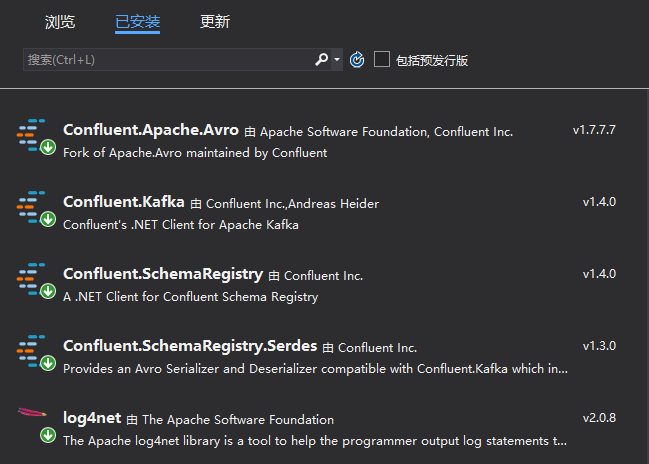Select the Confluent.Kafka package title

[x=124, y=202]
